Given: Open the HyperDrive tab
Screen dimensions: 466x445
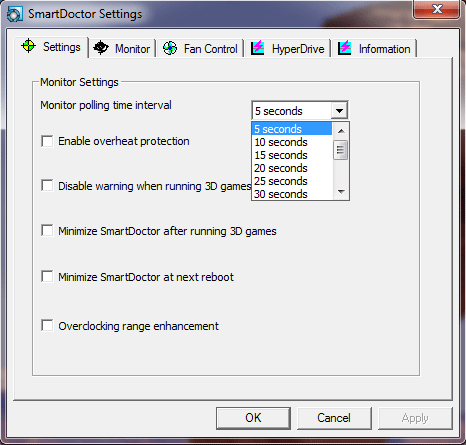Looking at the screenshot, I should (288, 49).
